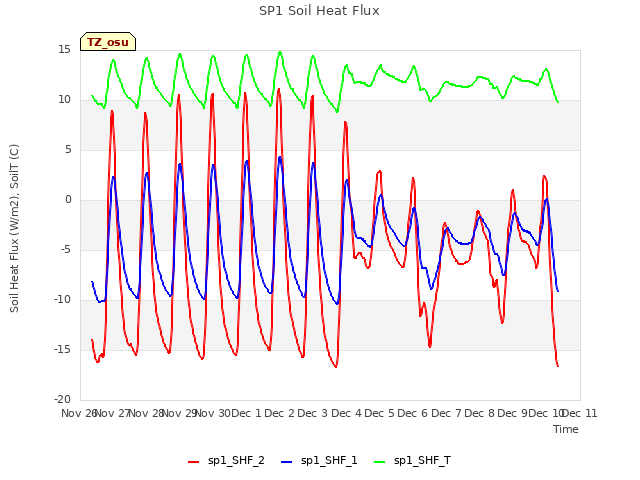Click the -15 y-axis tick label

coord(62,349)
